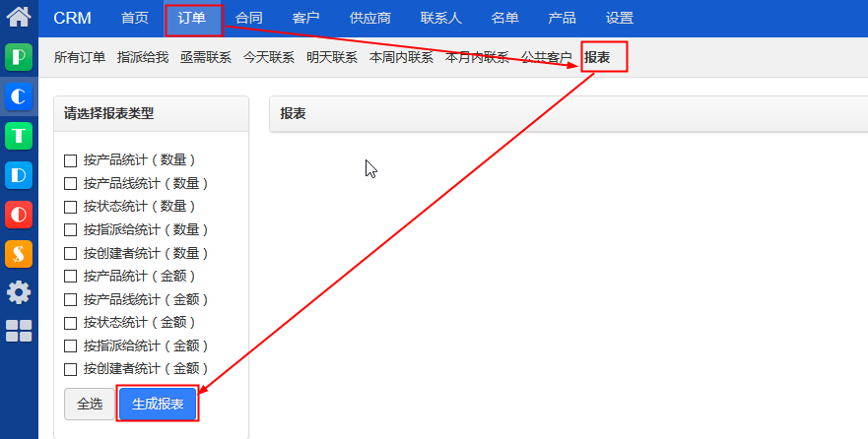Show 所有订单 submenu tab

[x=80, y=57]
